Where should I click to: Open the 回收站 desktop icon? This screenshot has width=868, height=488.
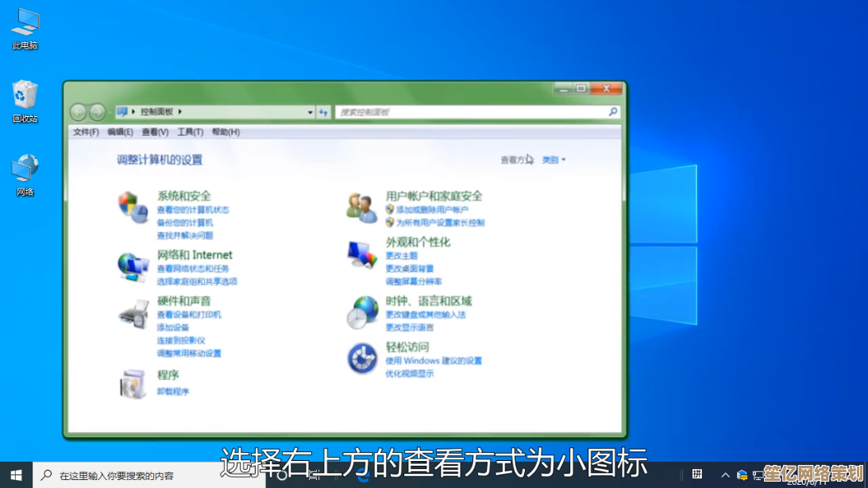pos(23,95)
